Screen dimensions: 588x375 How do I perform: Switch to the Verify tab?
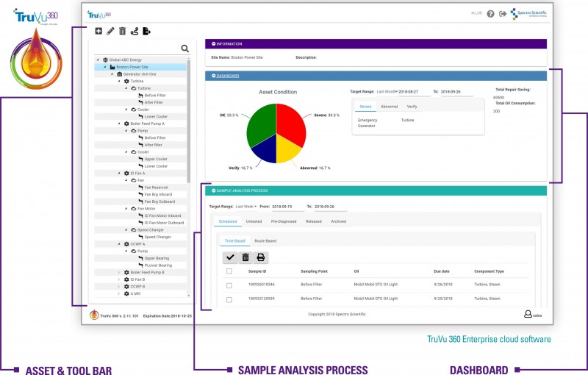(x=412, y=107)
